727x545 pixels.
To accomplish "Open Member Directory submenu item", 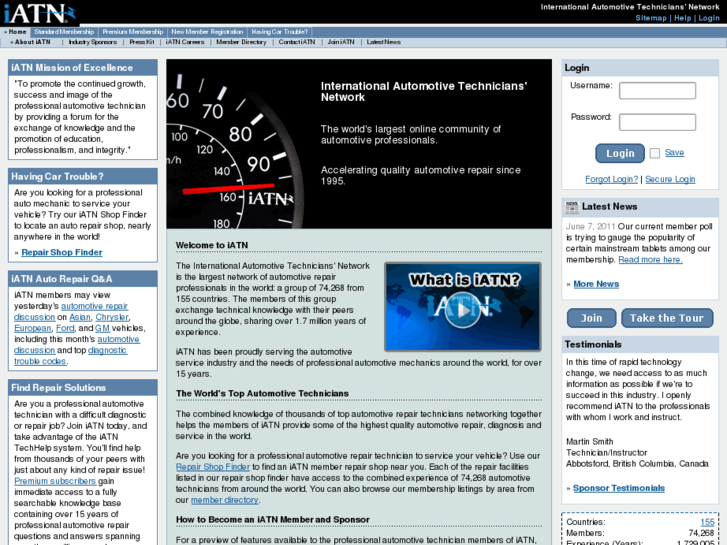I will click(x=241, y=42).
